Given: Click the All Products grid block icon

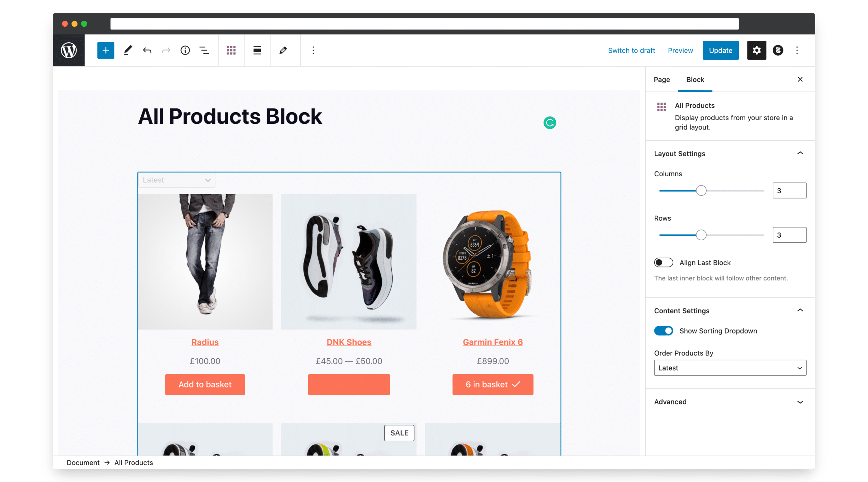Looking at the screenshot, I should coord(231,51).
